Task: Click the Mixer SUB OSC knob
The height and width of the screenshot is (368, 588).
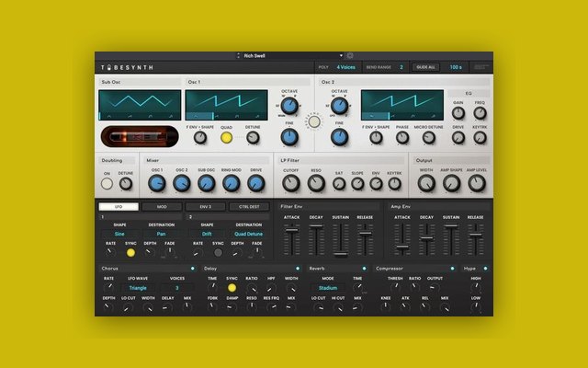Action: [206, 184]
